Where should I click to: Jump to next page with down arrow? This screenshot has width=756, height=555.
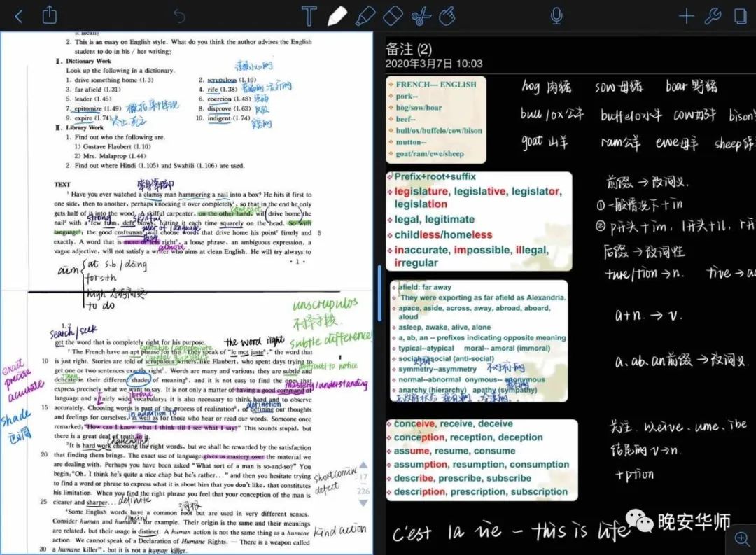tap(363, 503)
